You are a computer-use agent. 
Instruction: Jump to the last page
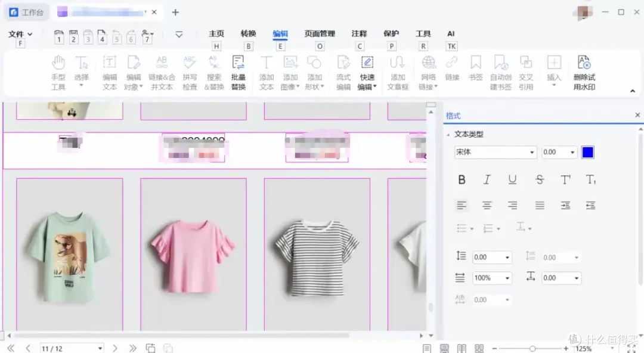point(132,348)
